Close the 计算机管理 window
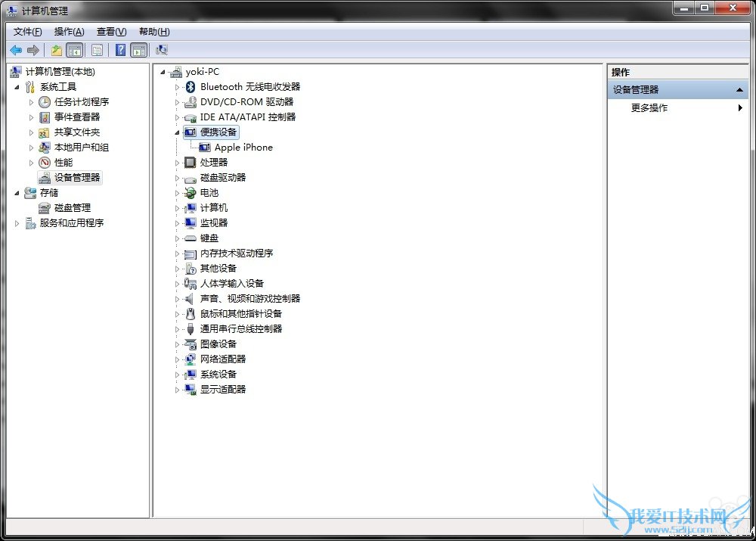756x541 pixels. 733,8
